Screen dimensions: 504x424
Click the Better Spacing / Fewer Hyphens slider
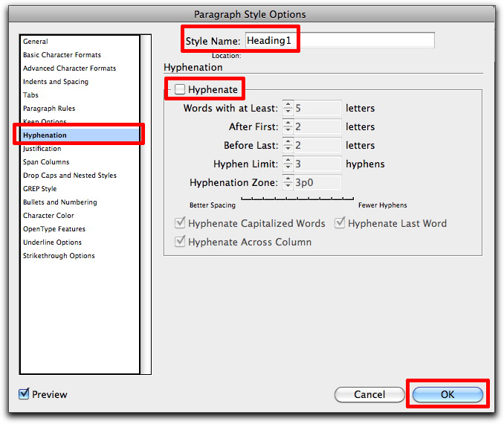tap(297, 199)
